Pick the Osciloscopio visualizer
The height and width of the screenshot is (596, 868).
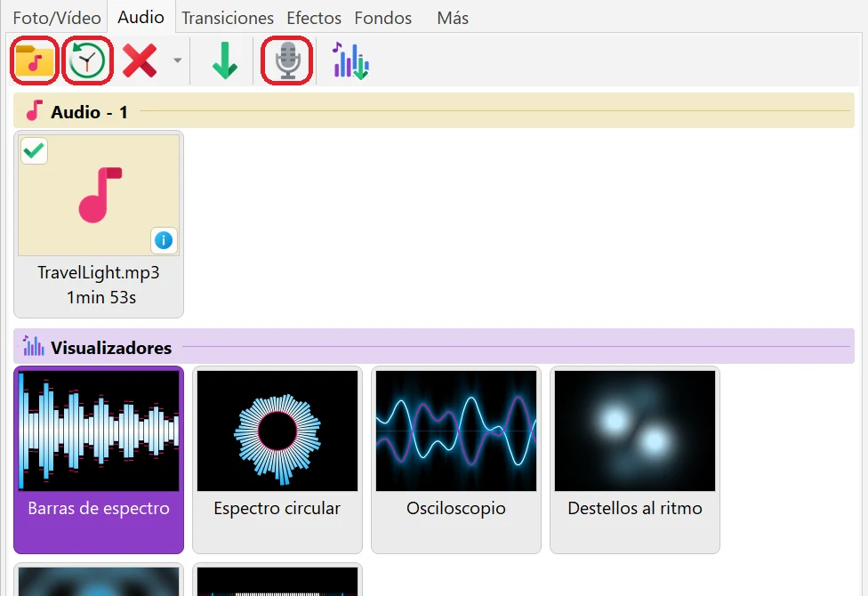point(456,460)
